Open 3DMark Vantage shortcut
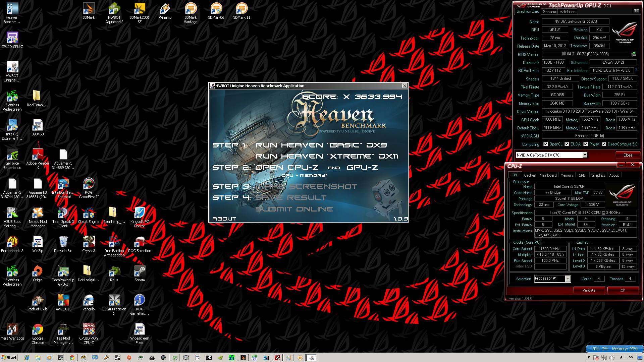644x362 pixels. click(191, 13)
